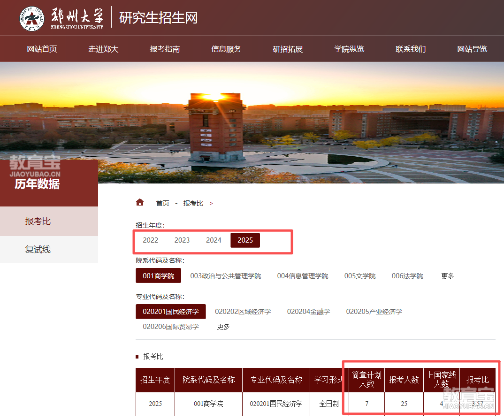Click the Zhengzhou University logo emblem
504x420 pixels.
tap(32, 18)
